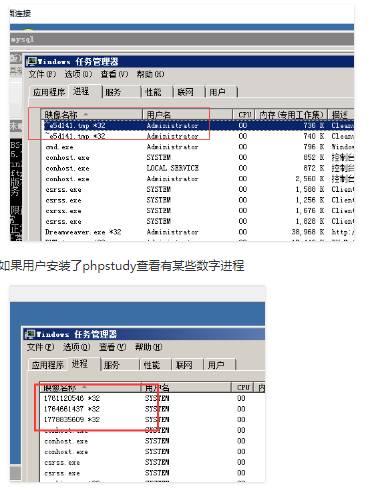Switch to 服务 tab in window with numeric processes
This screenshot has width=378, height=491.
point(120,365)
